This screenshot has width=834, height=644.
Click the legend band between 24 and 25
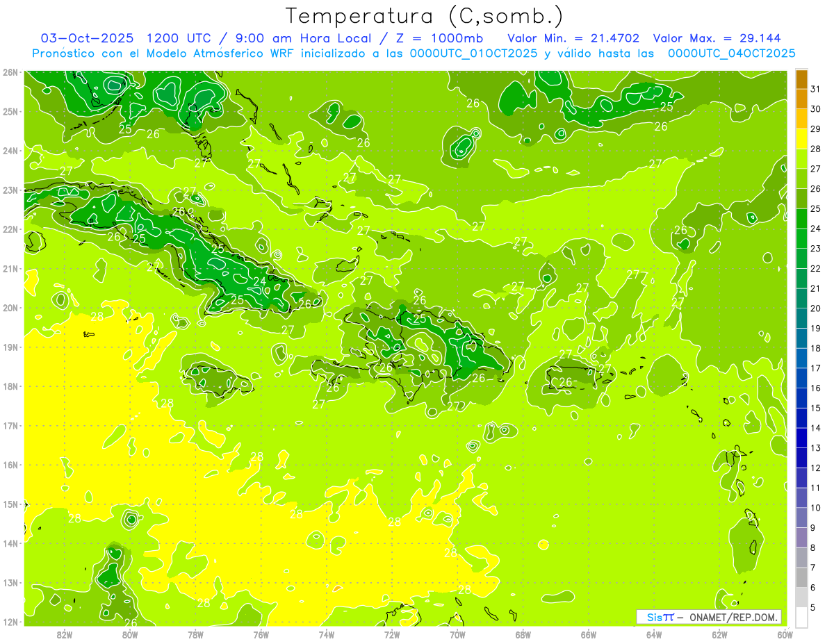click(801, 219)
